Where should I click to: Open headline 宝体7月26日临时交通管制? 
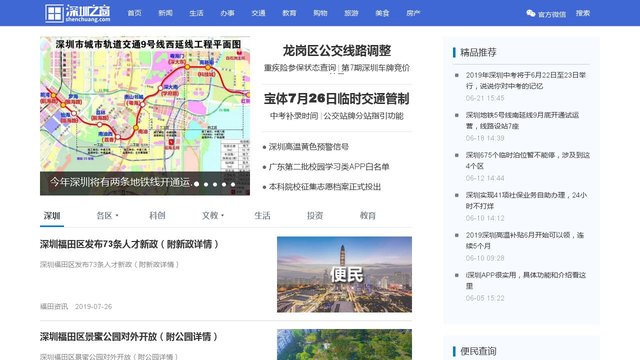pos(337,98)
